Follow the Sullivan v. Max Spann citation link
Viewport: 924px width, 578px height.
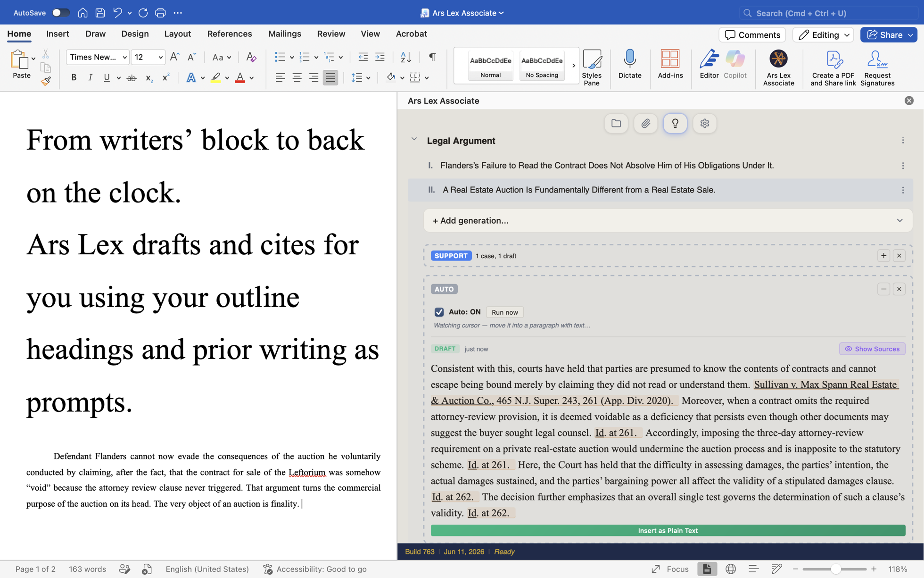click(826, 385)
